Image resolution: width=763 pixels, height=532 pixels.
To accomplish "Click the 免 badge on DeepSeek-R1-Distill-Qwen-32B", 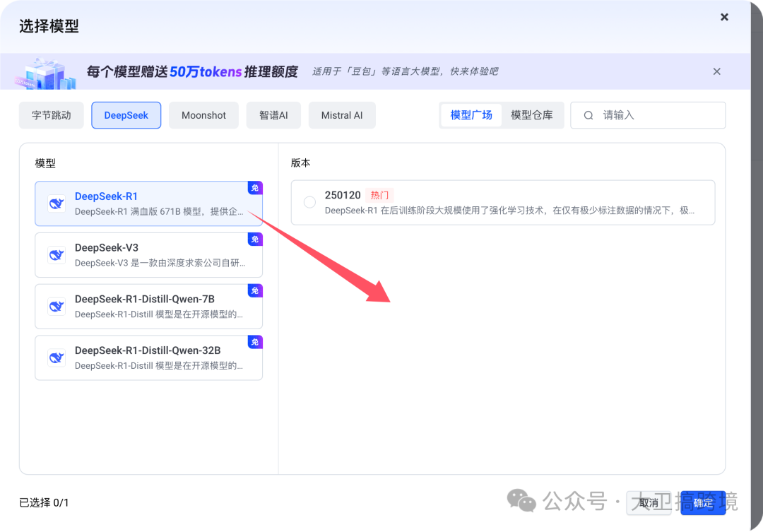I will [x=255, y=342].
